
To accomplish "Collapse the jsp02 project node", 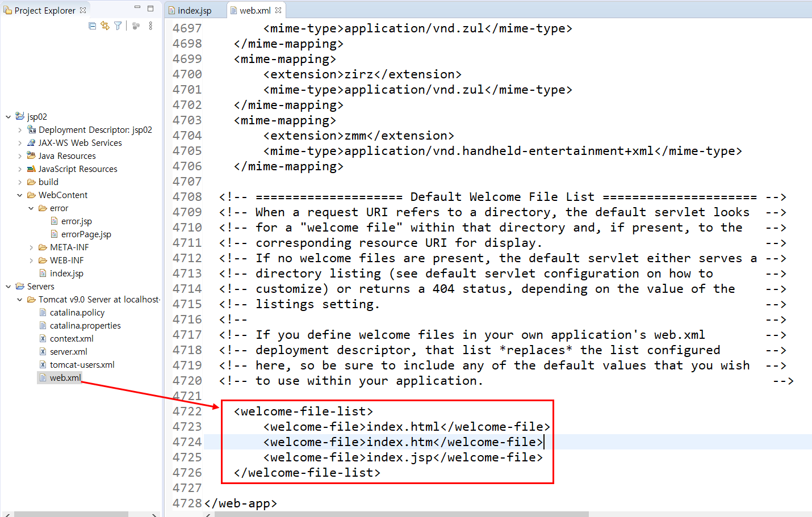I will click(8, 117).
